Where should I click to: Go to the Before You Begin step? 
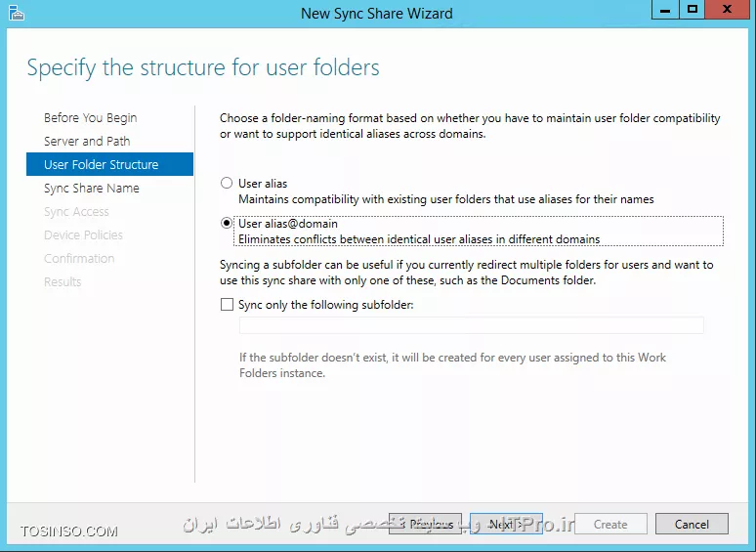click(x=91, y=117)
